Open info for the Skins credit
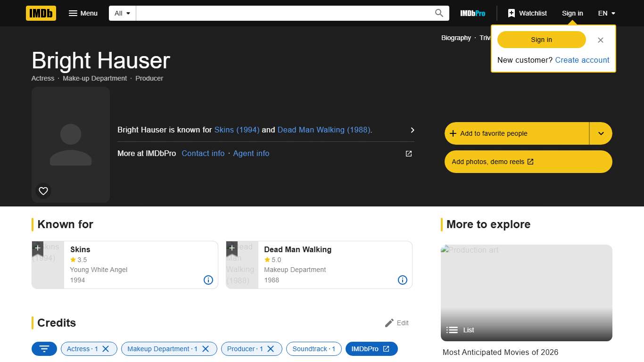644x362 pixels. (x=208, y=280)
